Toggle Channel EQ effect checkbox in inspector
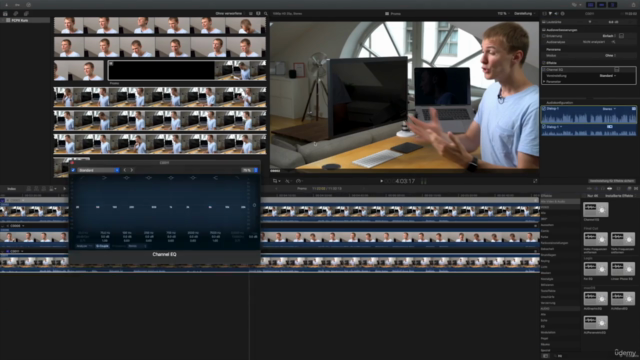This screenshot has width=640, height=360. coord(544,70)
